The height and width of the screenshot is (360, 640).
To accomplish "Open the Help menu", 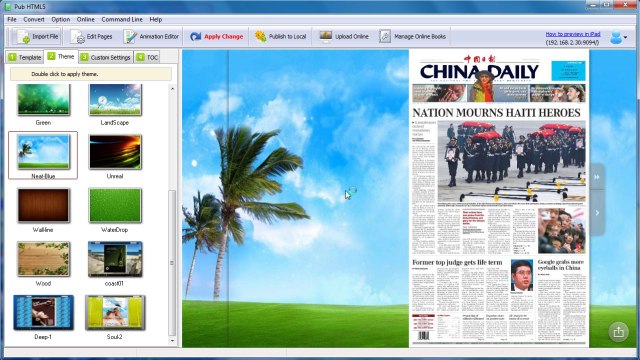I will coord(156,19).
